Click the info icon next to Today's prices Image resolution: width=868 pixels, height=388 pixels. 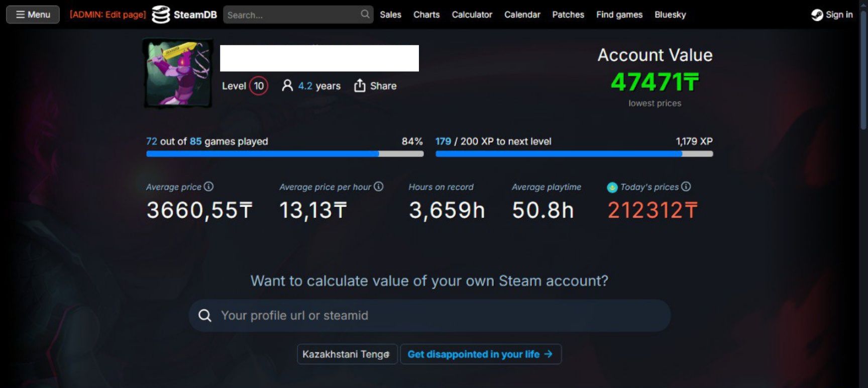point(686,186)
